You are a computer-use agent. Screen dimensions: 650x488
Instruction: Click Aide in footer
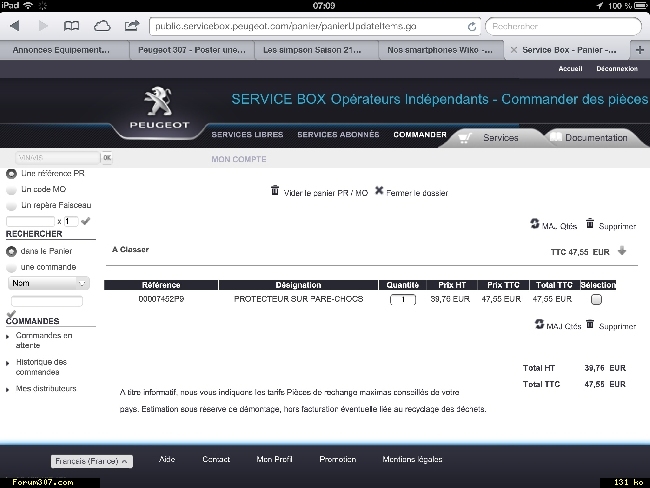tap(167, 459)
